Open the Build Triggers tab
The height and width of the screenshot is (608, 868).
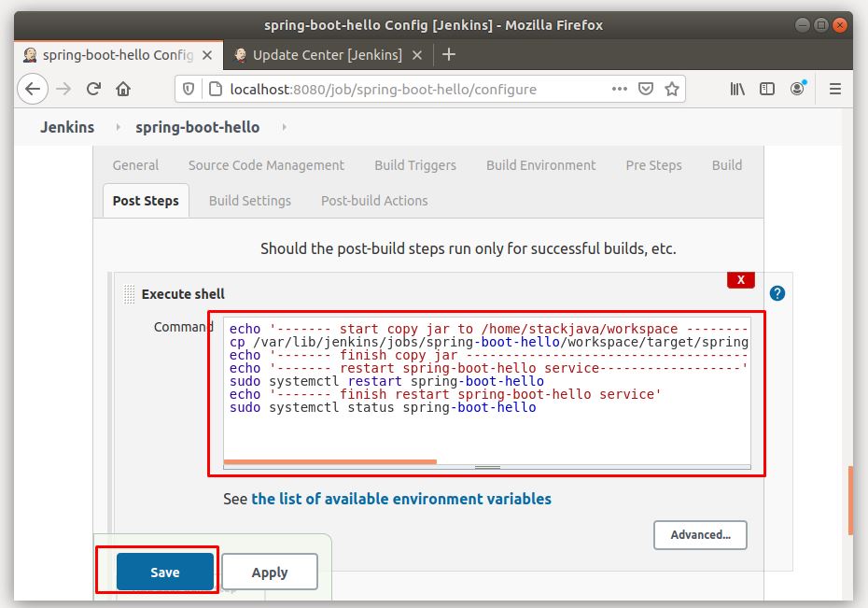coord(415,165)
